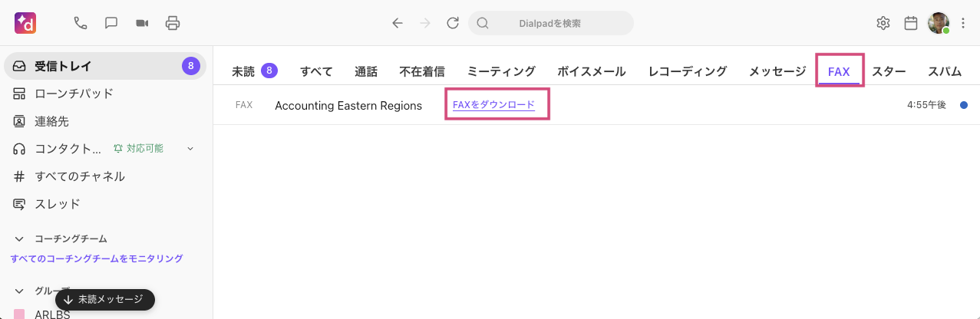Click the Dialpad logo icon

click(25, 23)
